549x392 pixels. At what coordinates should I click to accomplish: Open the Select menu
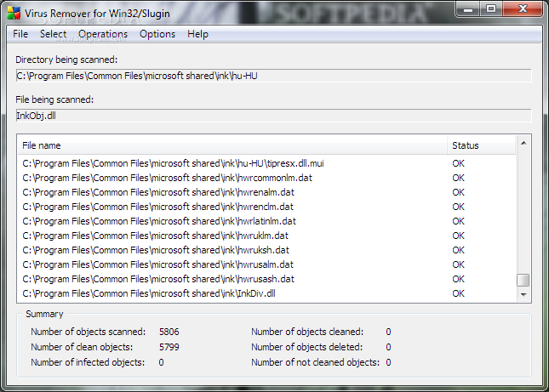[53, 34]
